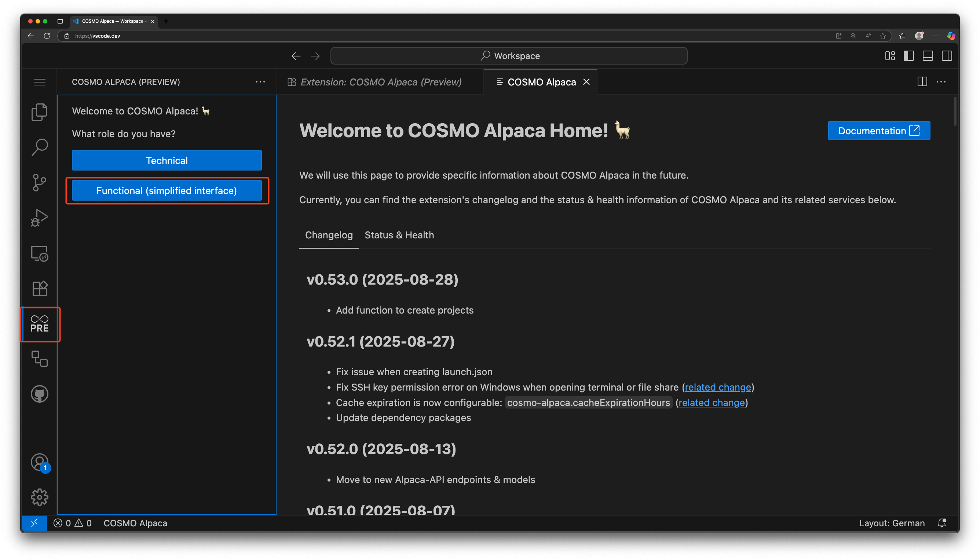The image size is (980, 560).
Task: Click the remote indicator in the status bar
Action: pyautogui.click(x=34, y=523)
